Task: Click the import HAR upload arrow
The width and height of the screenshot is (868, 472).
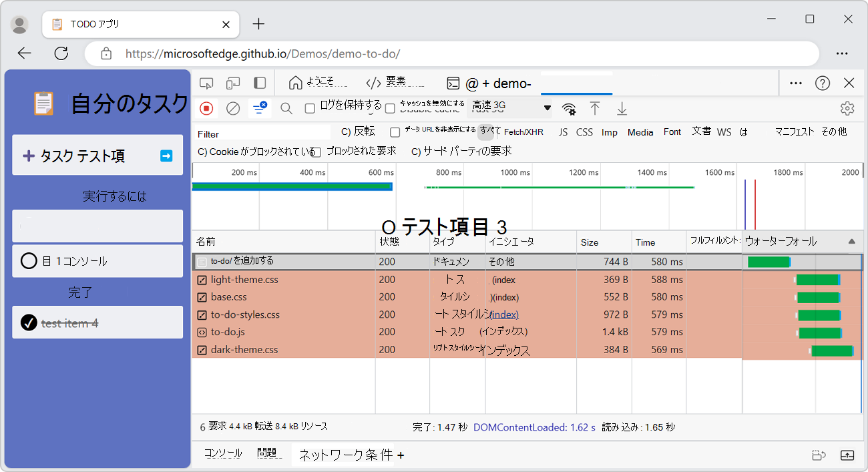Action: [595, 108]
